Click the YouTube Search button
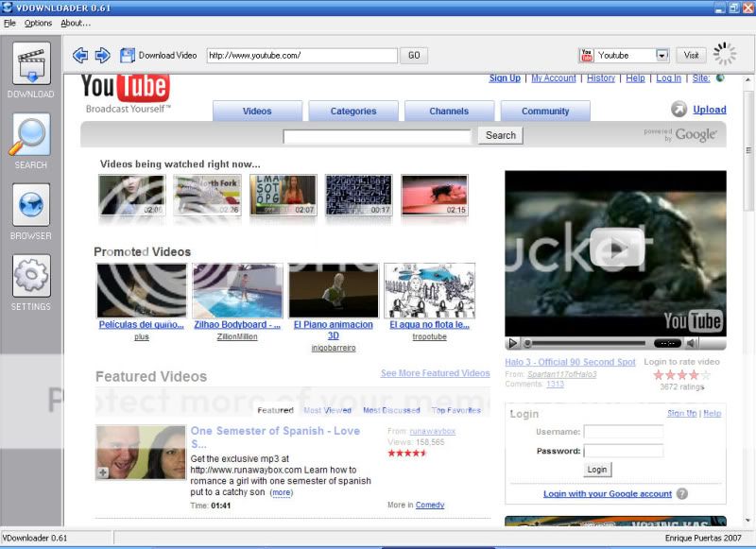Image resolution: width=756 pixels, height=549 pixels. point(500,135)
